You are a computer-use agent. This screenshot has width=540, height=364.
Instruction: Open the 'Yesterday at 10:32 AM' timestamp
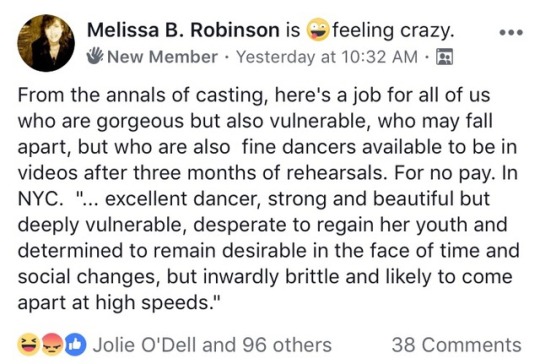pos(326,57)
